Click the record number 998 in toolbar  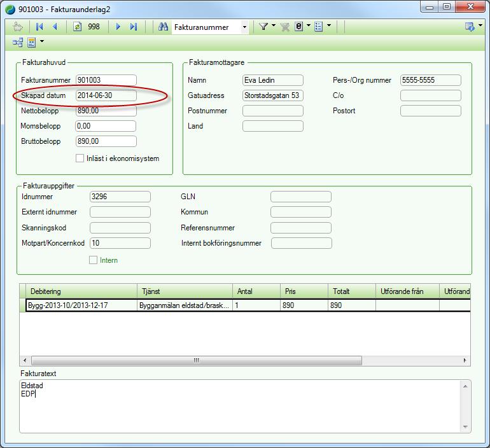point(94,27)
